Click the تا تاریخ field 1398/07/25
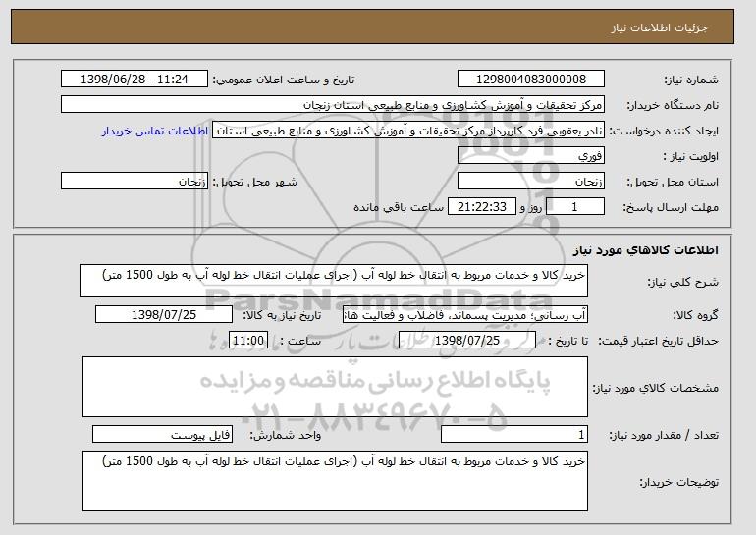The height and width of the screenshot is (535, 756). [467, 341]
